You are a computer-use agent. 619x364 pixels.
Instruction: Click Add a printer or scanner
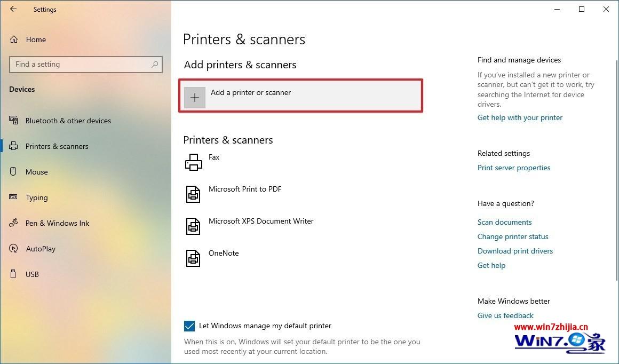coord(301,96)
